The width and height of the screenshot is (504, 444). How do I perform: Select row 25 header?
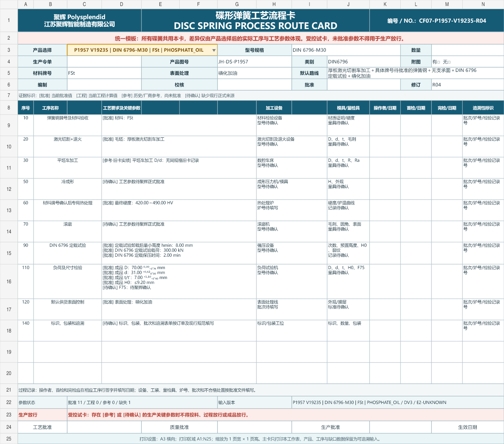tap(9, 439)
